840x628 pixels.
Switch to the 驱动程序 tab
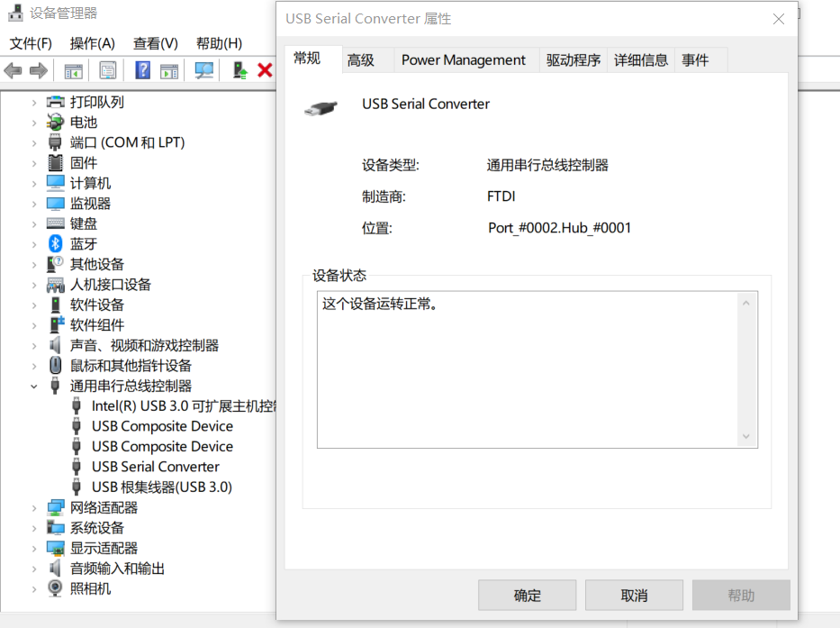(574, 60)
